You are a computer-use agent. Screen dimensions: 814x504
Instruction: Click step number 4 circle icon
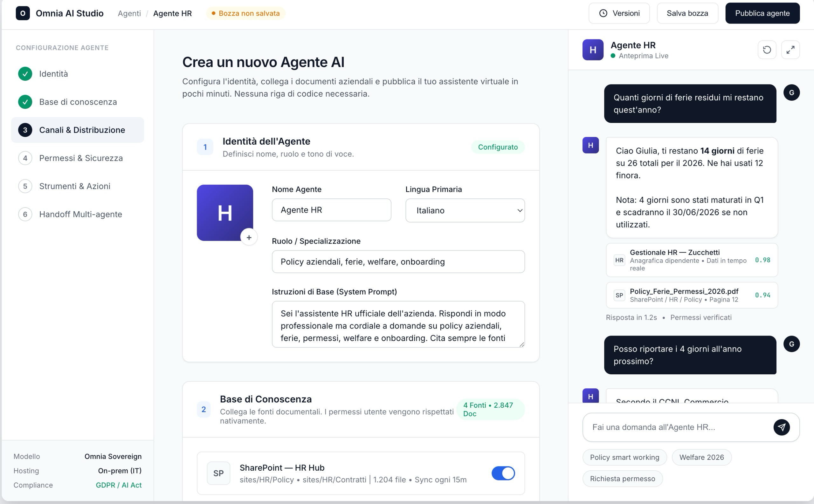tap(25, 158)
